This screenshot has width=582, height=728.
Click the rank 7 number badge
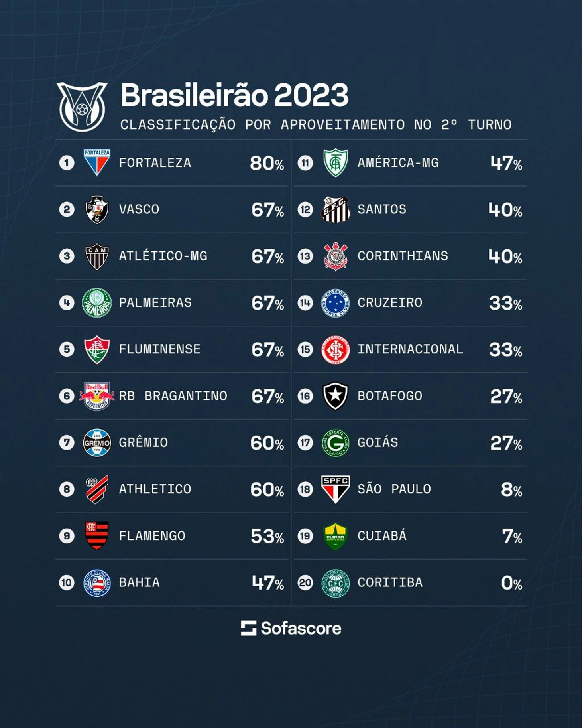(67, 442)
